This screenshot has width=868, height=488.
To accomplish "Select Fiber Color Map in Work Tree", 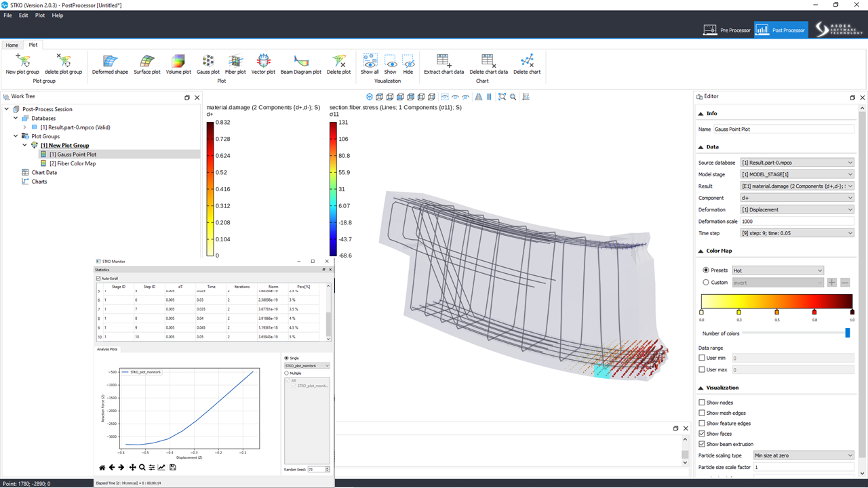I will click(72, 163).
